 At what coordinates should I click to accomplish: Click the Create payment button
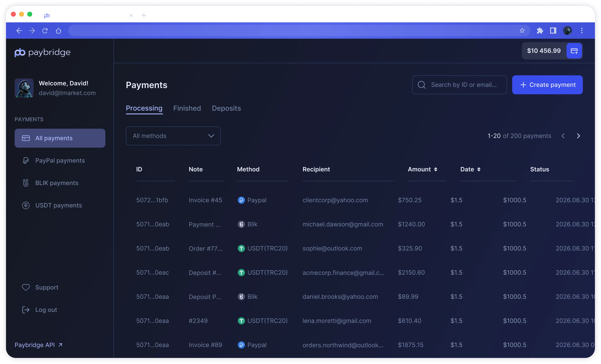pyautogui.click(x=547, y=85)
